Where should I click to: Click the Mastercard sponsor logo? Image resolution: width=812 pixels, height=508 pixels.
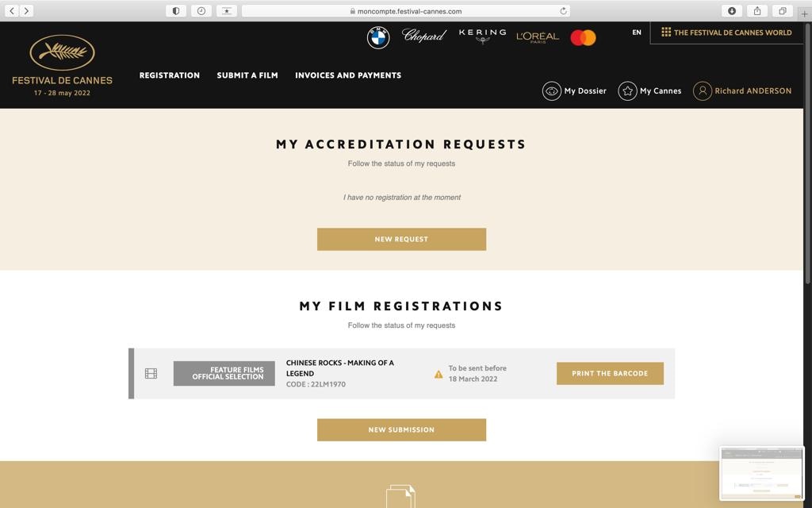point(583,37)
